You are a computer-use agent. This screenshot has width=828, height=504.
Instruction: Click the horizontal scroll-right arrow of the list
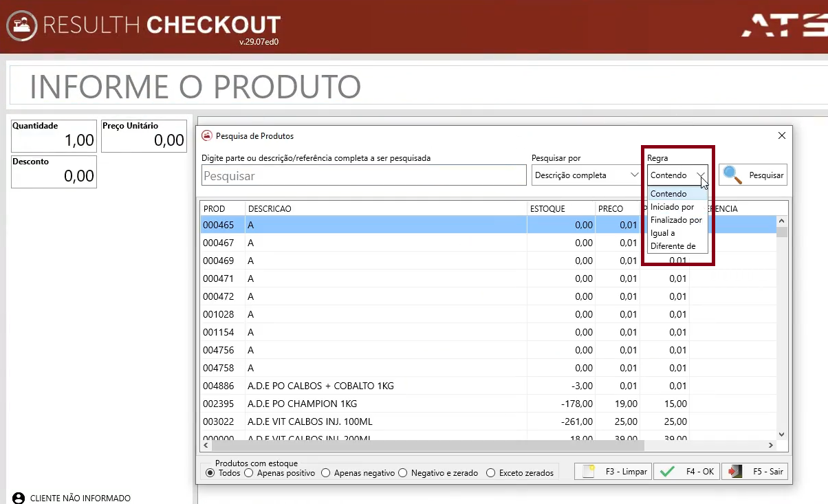pos(770,446)
